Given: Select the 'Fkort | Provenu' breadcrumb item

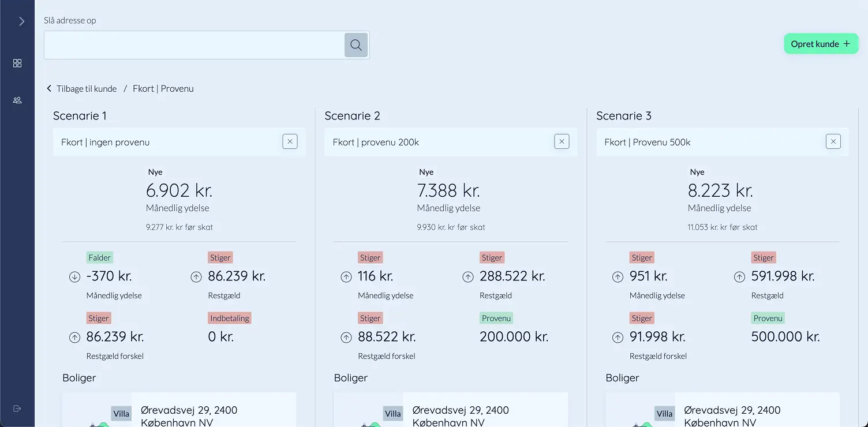Looking at the screenshot, I should click(x=163, y=89).
